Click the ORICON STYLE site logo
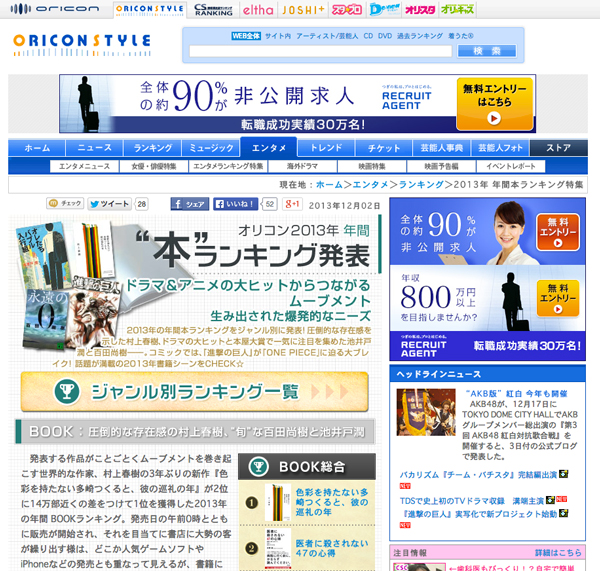The image size is (600, 571). click(82, 42)
